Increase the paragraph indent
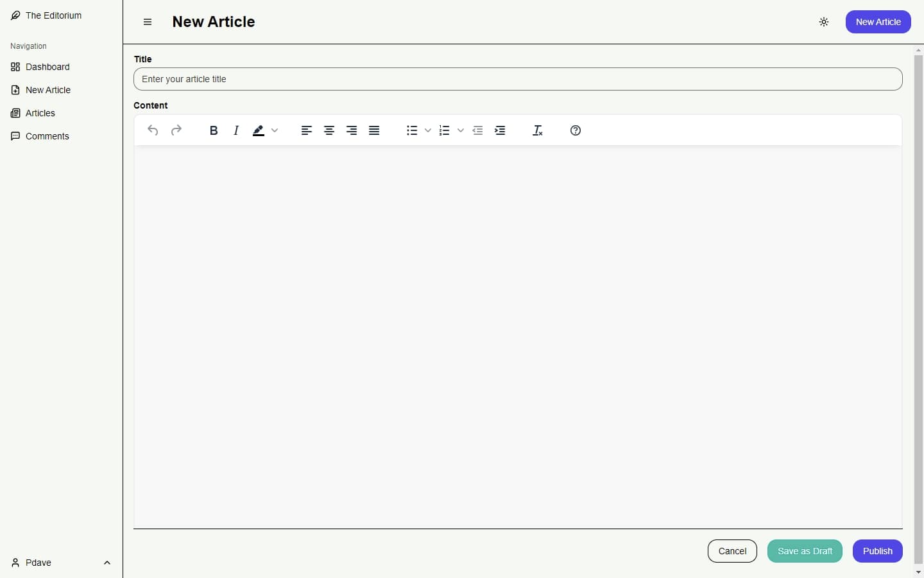Viewport: 924px width, 578px height. [501, 130]
